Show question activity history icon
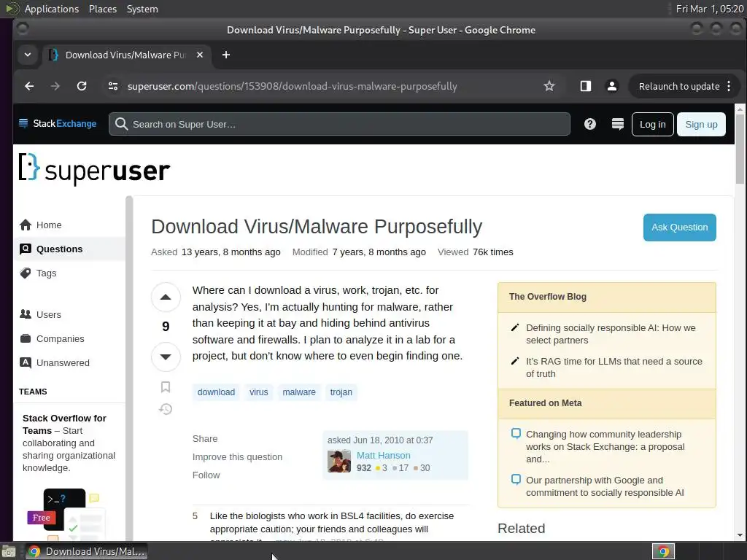Screen dimensions: 747x560 coord(166,409)
